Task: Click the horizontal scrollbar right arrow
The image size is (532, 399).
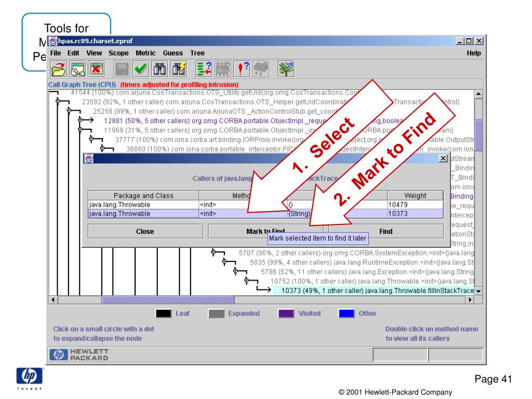Action: 470,300
